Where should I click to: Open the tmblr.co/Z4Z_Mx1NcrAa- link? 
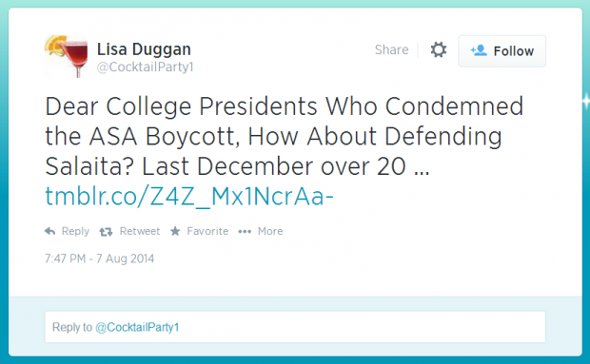coord(189,197)
